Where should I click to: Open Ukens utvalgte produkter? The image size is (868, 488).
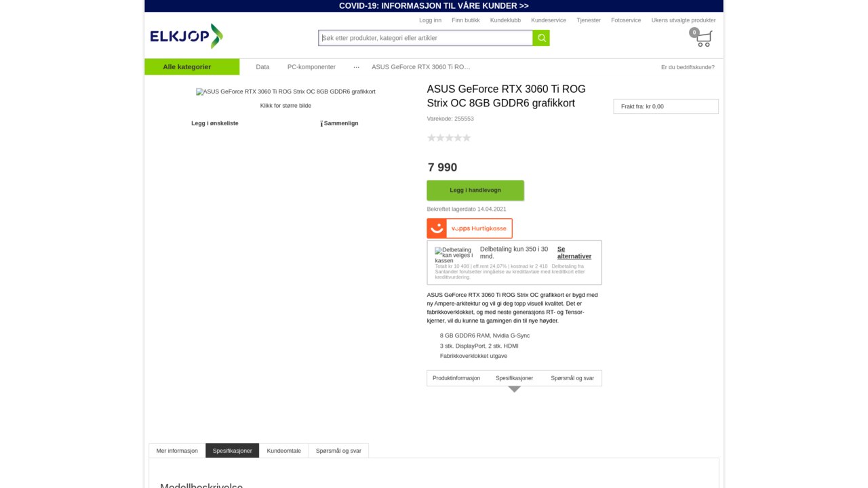tap(684, 20)
